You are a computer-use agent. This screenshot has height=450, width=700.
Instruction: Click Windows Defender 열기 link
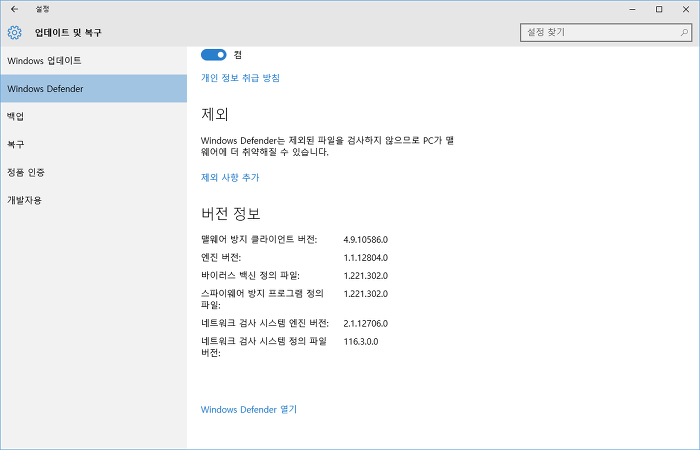249,409
